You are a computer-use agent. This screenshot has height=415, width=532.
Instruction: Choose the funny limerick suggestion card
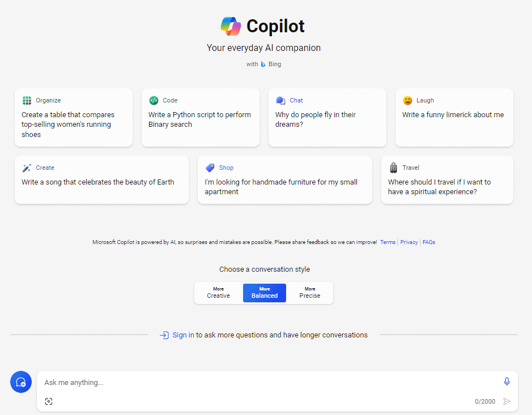(x=454, y=117)
